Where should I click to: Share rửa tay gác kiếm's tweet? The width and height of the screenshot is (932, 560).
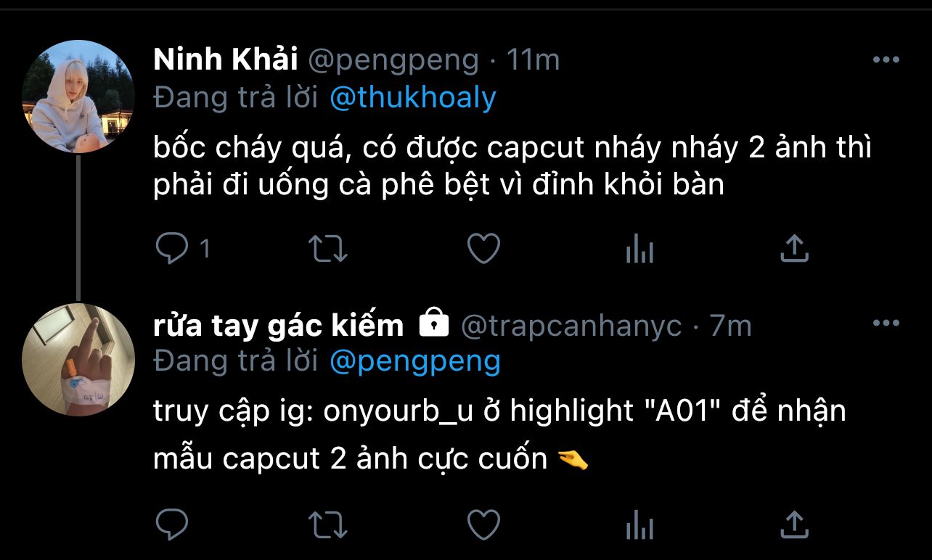(x=794, y=523)
